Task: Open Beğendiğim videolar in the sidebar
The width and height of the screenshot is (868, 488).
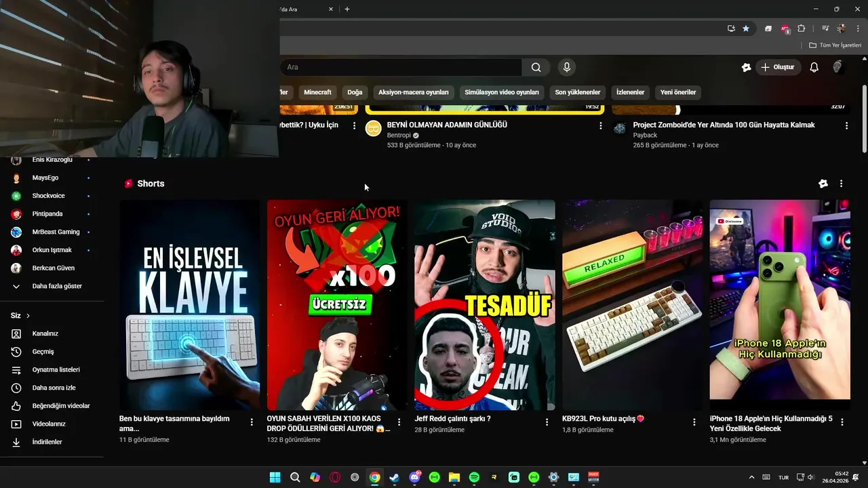Action: pos(52,406)
